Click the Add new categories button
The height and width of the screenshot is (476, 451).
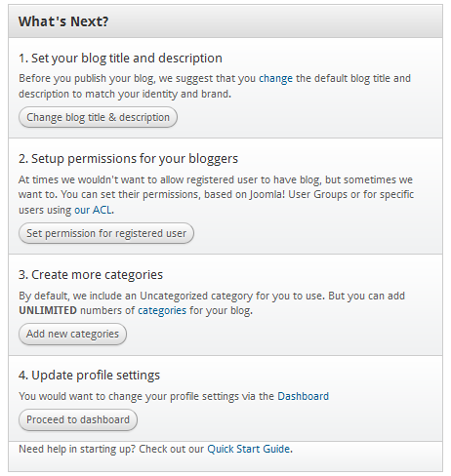click(72, 334)
